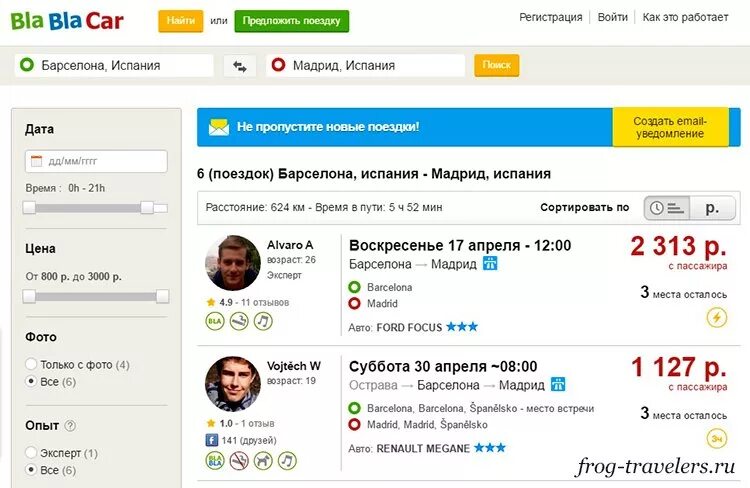Click the Opyt help question mark icon
Viewport: 750px width, 488px height.
click(x=70, y=426)
